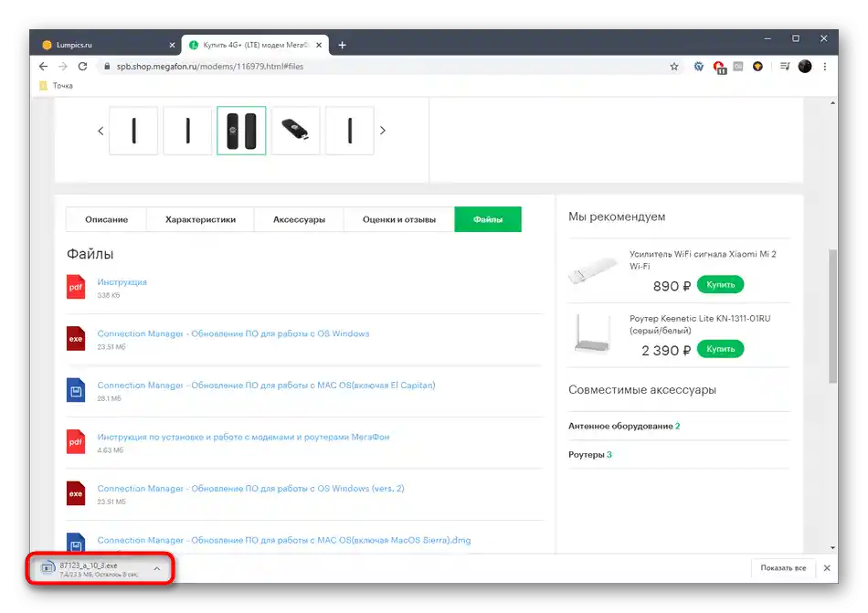Click the Keenetic router product image
Image resolution: width=868 pixels, height=613 pixels.
pyautogui.click(x=593, y=333)
